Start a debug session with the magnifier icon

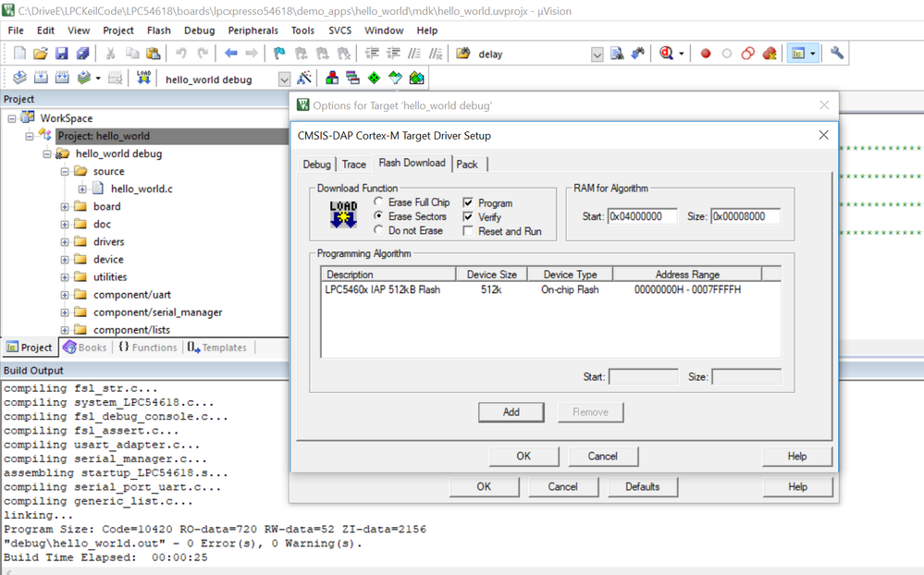tap(667, 54)
